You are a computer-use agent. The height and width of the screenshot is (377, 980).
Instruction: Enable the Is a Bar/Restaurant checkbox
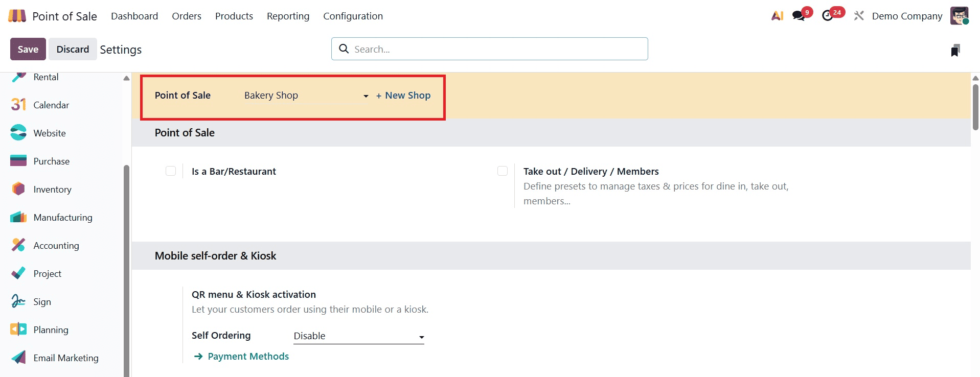[x=171, y=171]
